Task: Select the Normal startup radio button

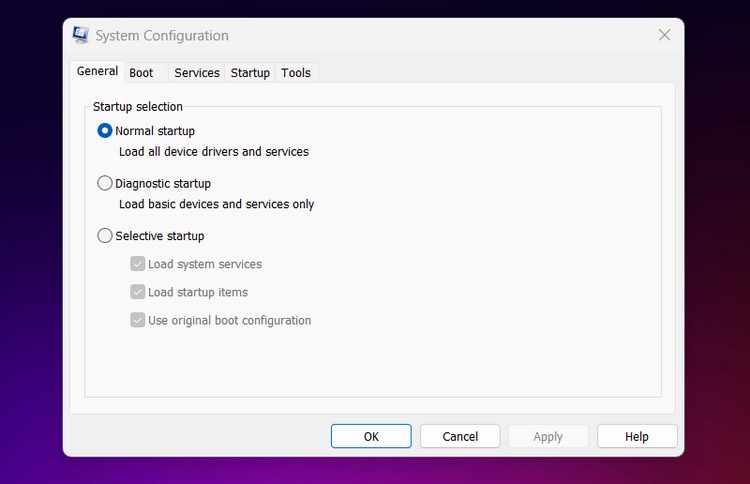Action: [105, 131]
